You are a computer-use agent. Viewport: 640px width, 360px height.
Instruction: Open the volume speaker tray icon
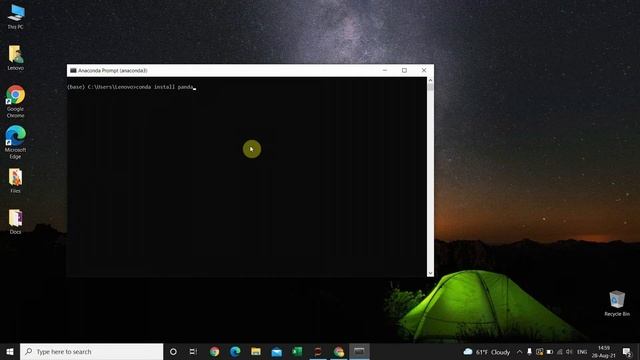[569, 352]
